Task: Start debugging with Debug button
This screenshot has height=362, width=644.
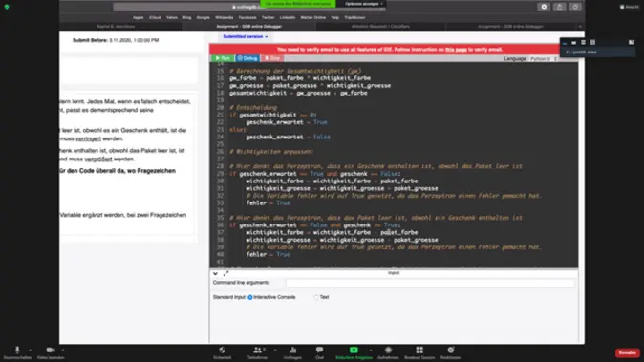Action: click(x=247, y=58)
